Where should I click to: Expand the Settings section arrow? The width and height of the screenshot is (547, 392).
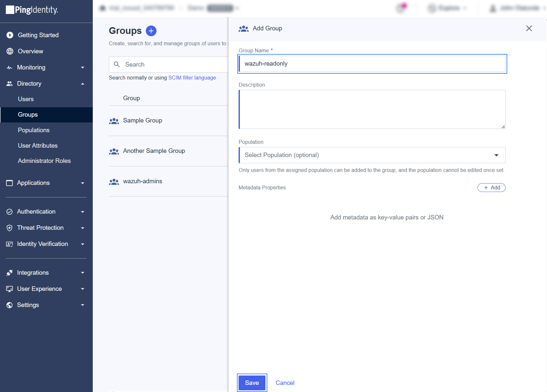(x=82, y=305)
